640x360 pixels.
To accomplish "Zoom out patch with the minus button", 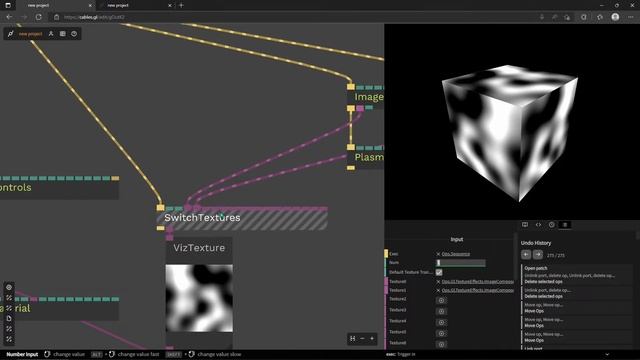I will coord(362,338).
